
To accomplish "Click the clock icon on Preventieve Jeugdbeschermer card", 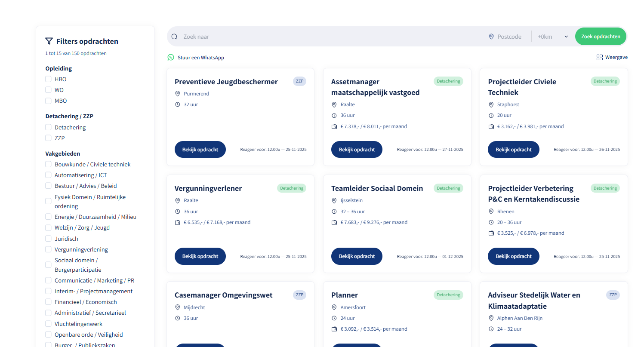I will pyautogui.click(x=177, y=104).
